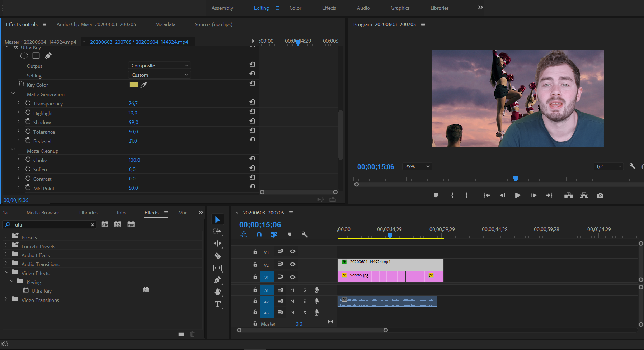644x350 pixels.
Task: Open the zoom level 25% dropdown
Action: click(417, 166)
